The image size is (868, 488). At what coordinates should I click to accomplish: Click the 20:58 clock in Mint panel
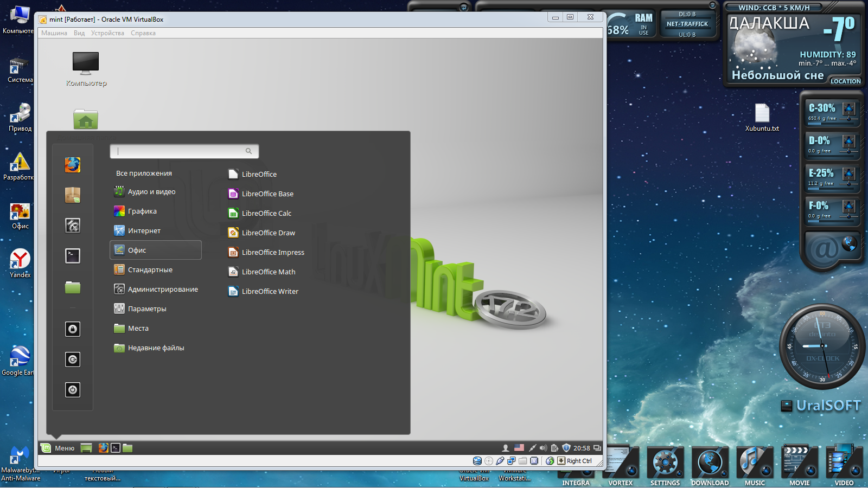tap(582, 448)
